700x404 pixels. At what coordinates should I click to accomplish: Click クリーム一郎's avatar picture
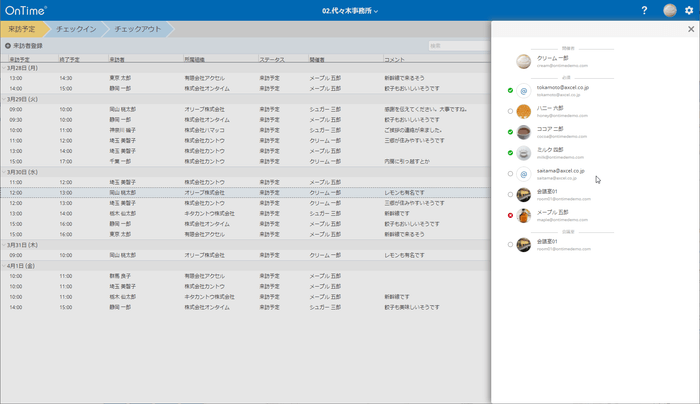[x=523, y=62]
